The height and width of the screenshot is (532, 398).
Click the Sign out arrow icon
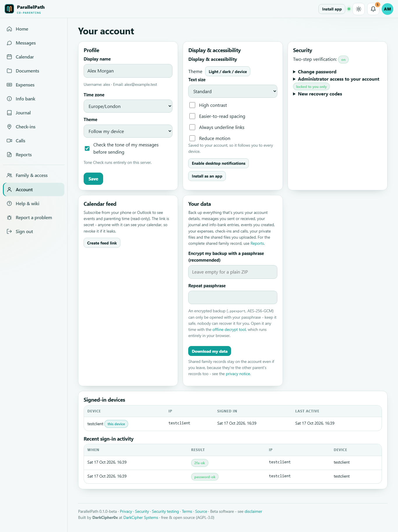tap(9, 231)
